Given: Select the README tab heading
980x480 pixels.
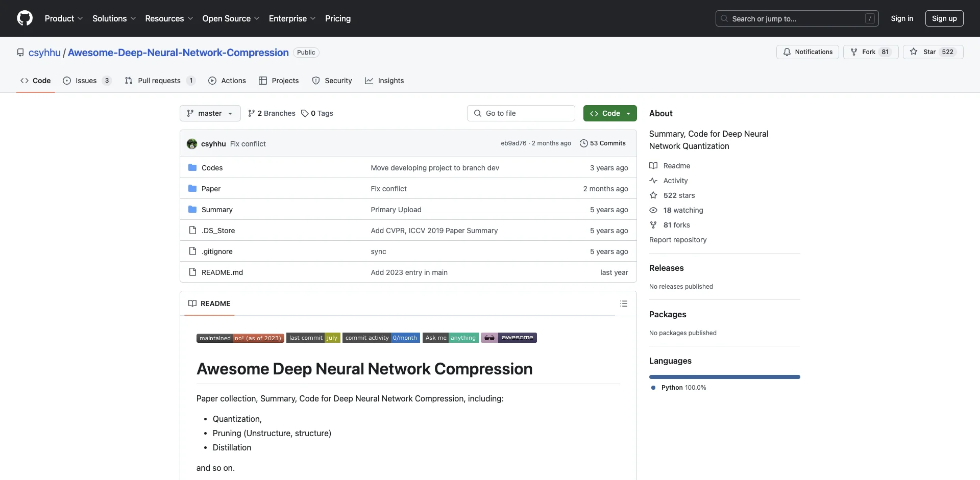Looking at the screenshot, I should click(x=209, y=304).
